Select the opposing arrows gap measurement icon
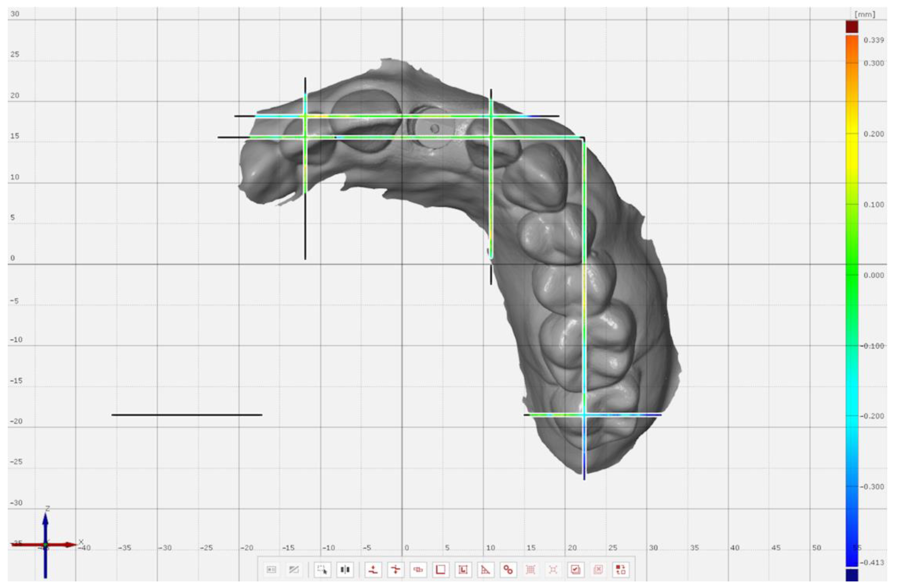 395,569
